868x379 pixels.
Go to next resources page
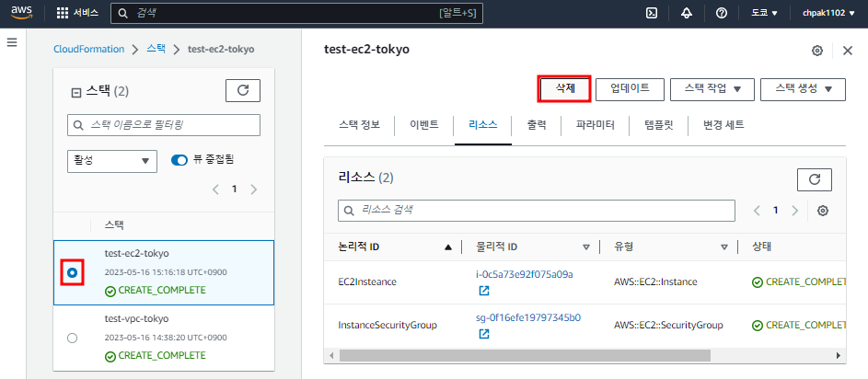click(795, 211)
